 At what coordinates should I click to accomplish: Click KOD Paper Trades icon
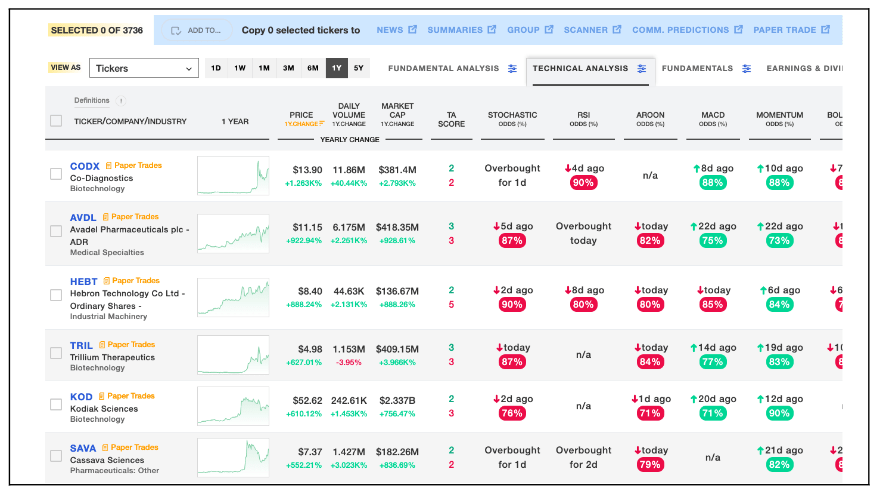pos(101,396)
